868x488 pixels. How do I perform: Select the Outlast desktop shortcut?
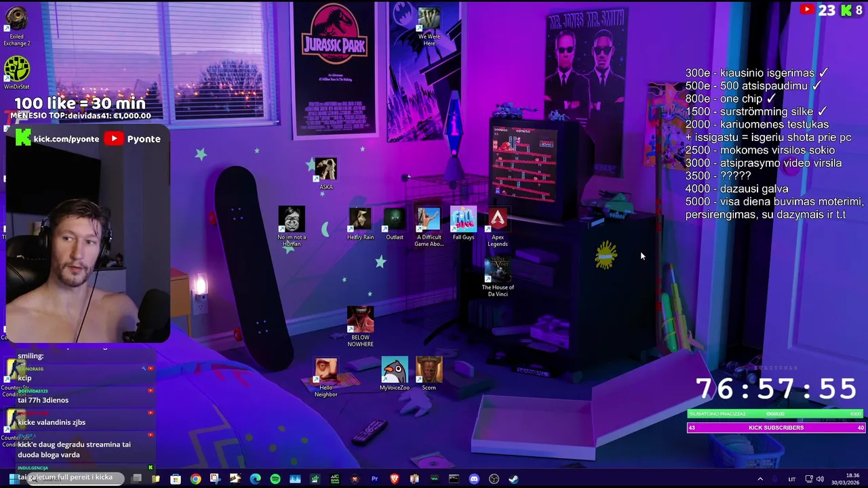click(395, 224)
